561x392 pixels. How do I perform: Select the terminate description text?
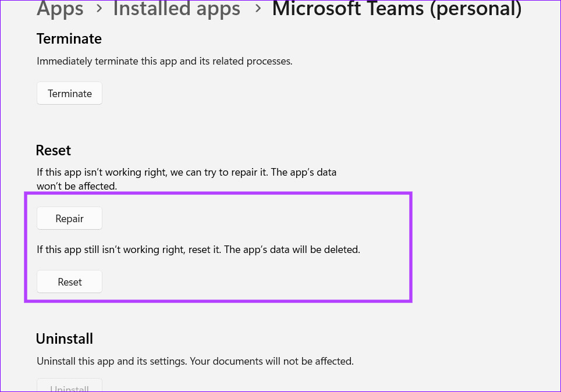pos(164,60)
